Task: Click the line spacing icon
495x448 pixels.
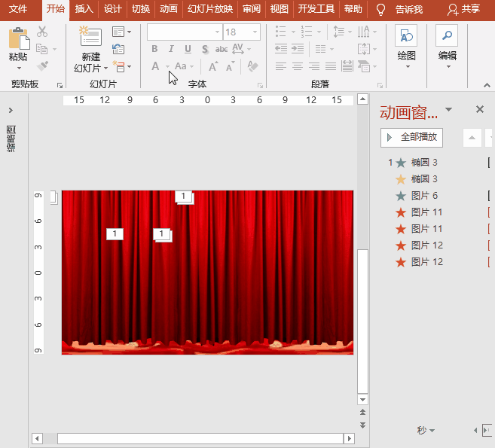Action: click(x=339, y=32)
